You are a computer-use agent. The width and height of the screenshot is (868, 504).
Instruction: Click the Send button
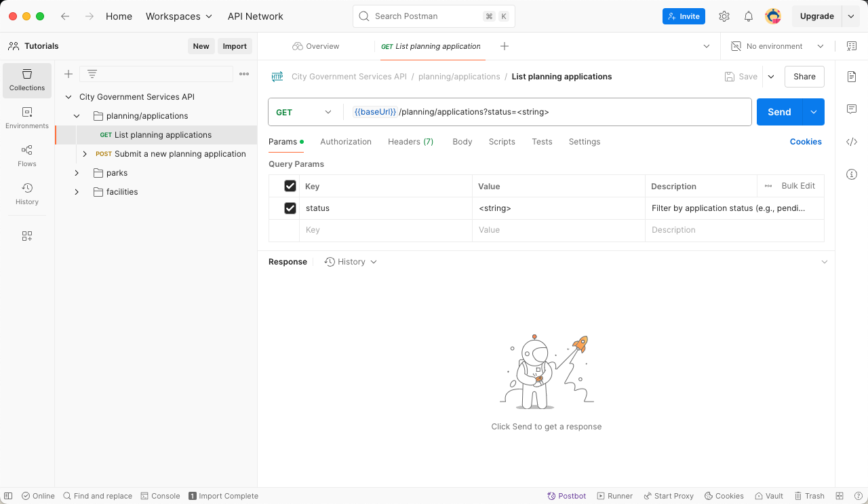779,112
